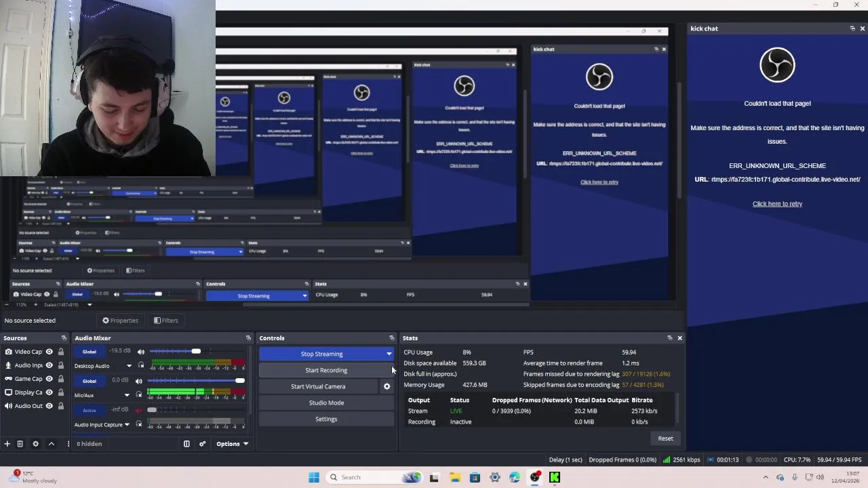The height and width of the screenshot is (488, 868).
Task: Adjust Audio Input Capture volume slider
Action: pyautogui.click(x=196, y=410)
